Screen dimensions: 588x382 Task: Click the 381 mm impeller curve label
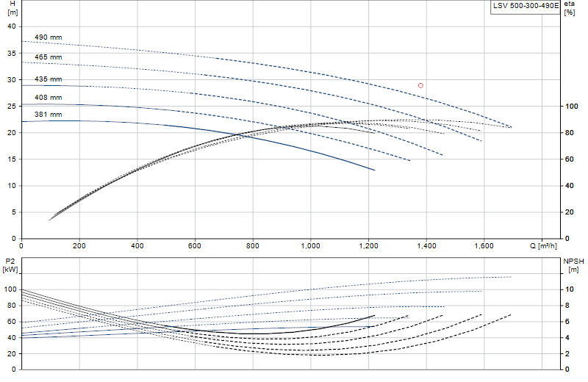48,115
